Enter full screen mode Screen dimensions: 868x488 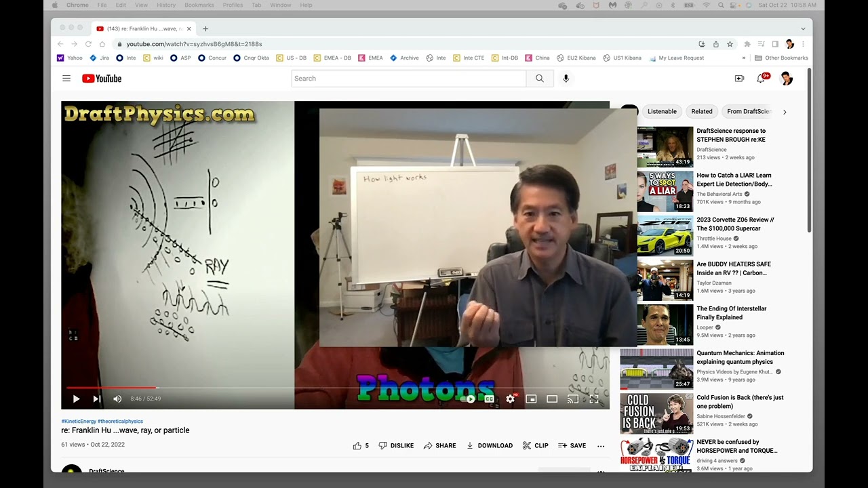(594, 399)
